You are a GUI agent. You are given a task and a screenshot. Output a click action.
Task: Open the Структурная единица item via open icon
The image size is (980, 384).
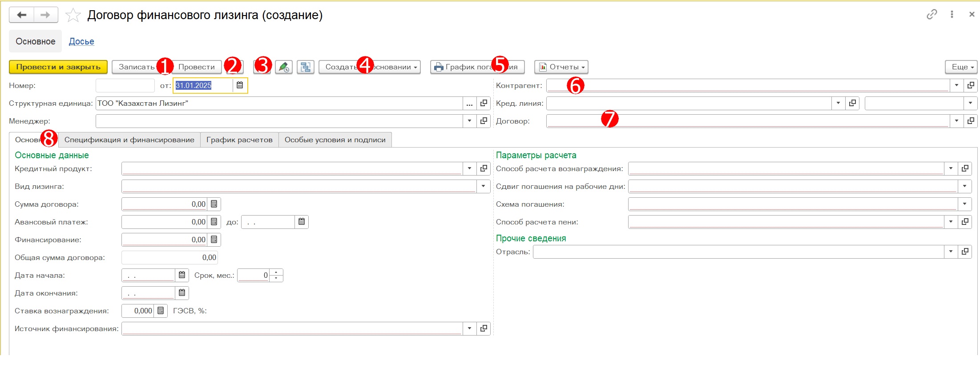(x=484, y=104)
